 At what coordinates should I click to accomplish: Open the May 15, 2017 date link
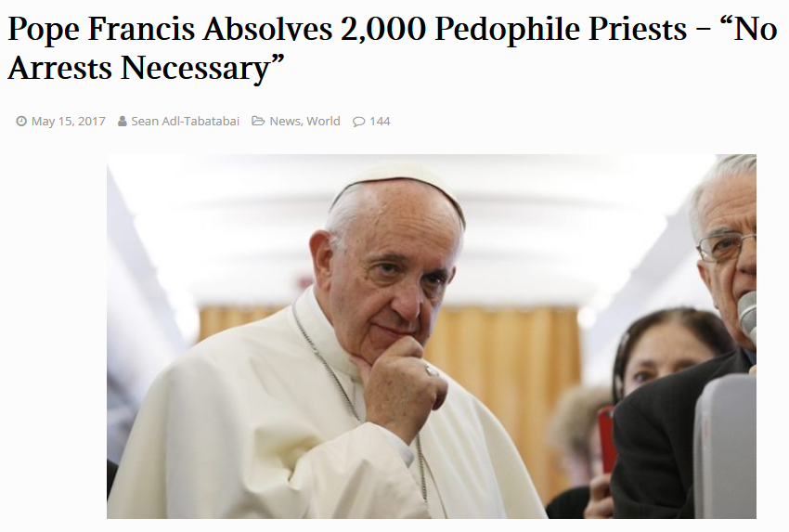tap(69, 122)
